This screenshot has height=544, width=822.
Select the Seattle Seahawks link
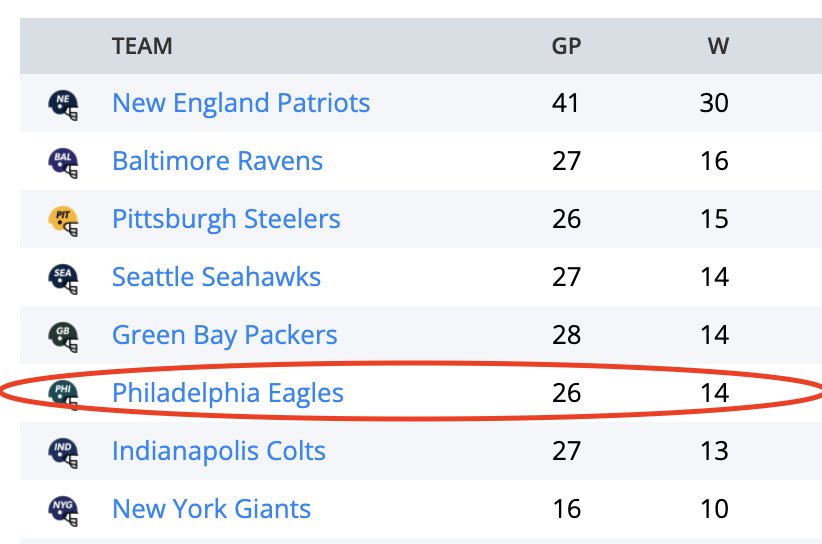point(216,277)
